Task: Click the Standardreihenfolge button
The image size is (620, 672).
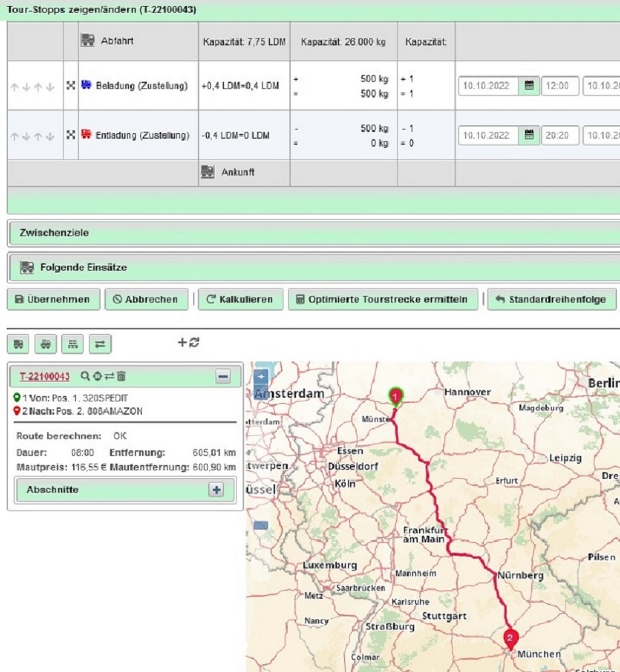Action: point(552,299)
